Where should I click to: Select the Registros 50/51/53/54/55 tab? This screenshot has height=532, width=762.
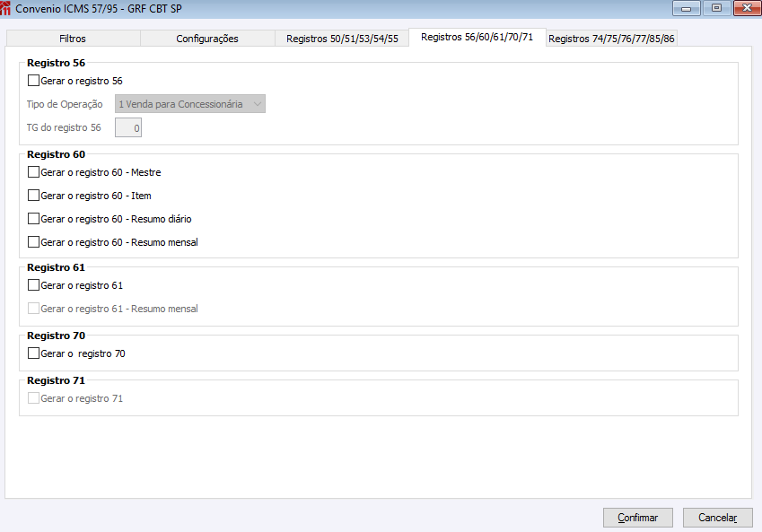[342, 39]
